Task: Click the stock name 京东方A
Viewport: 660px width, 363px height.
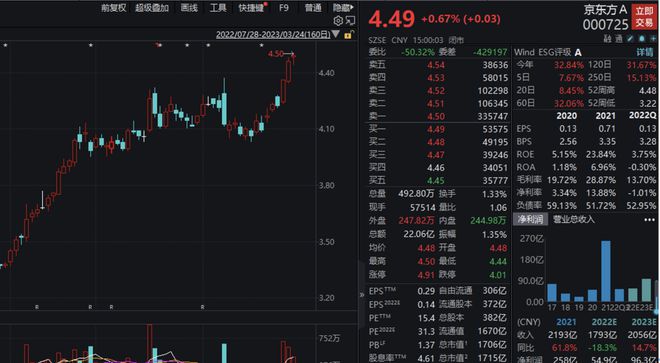Action: 605,10
